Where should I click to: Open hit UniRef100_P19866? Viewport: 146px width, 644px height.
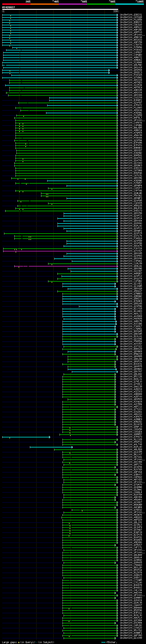pos(131,63)
